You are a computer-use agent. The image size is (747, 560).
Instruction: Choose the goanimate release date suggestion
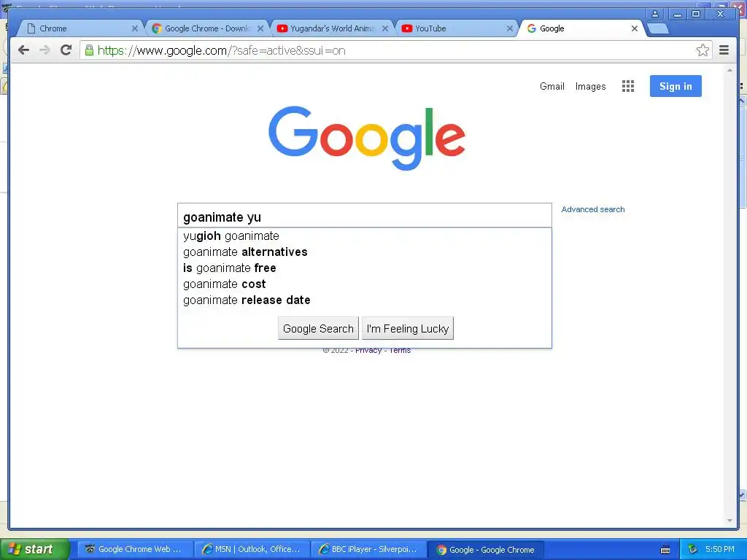pyautogui.click(x=365, y=300)
